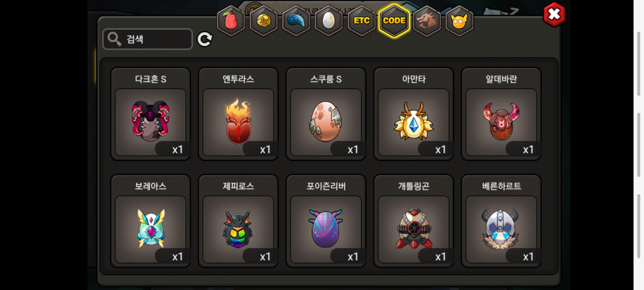644x290 pixels.
Task: Select the gold nugget category icon
Action: [264, 21]
